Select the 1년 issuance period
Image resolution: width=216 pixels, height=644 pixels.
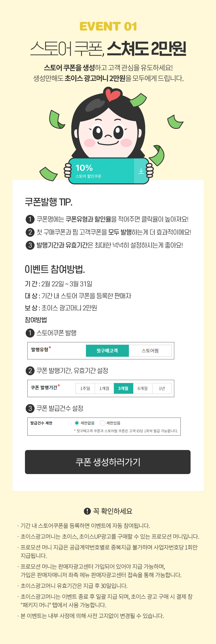[162, 388]
